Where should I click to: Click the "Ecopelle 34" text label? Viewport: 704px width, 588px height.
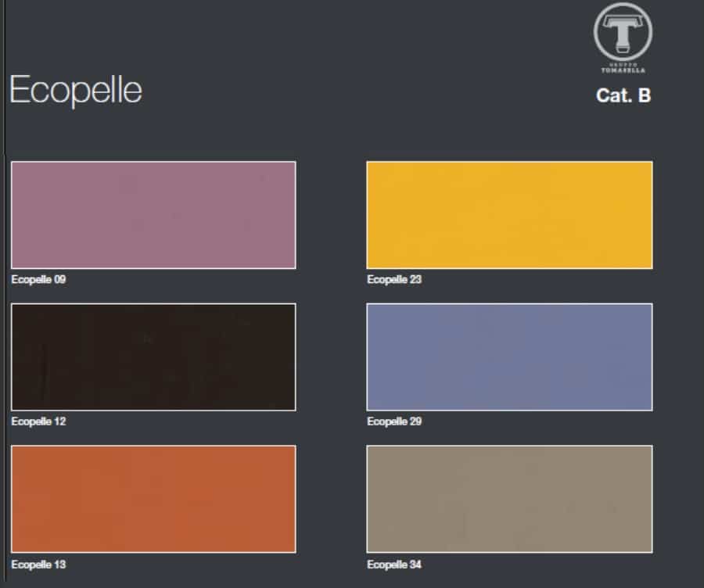394,564
